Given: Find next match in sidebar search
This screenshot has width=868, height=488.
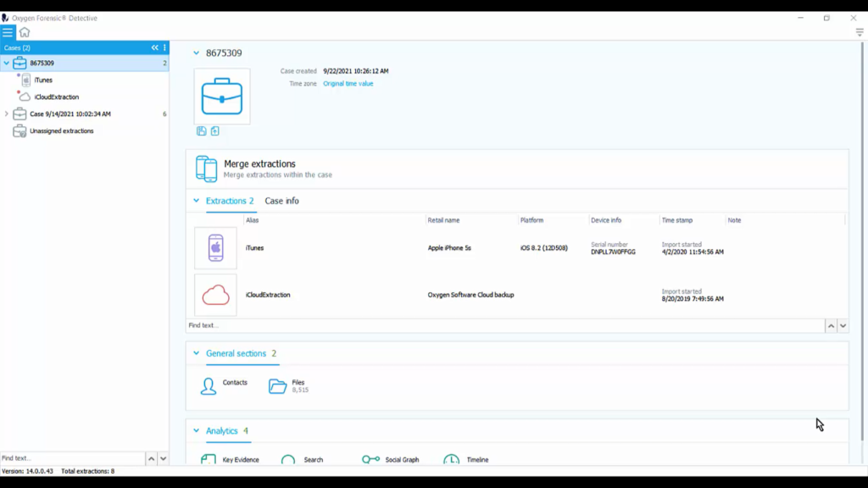Looking at the screenshot, I should (x=164, y=458).
